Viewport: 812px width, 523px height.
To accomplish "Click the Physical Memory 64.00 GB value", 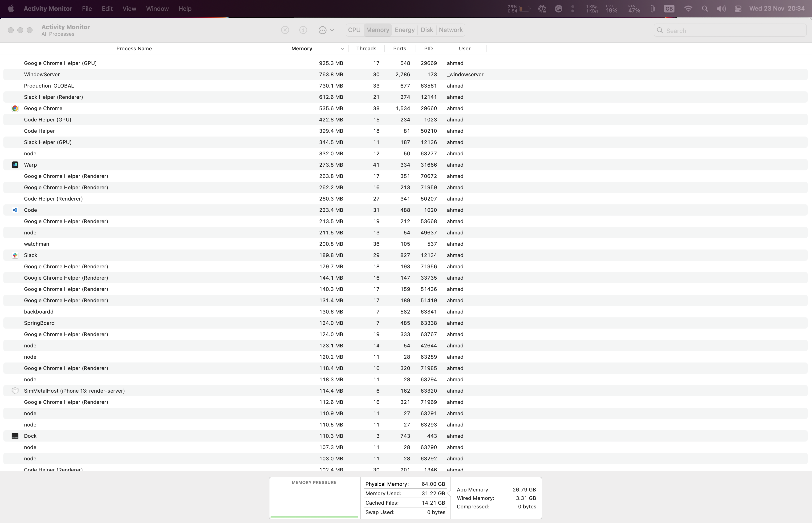I will tap(433, 484).
